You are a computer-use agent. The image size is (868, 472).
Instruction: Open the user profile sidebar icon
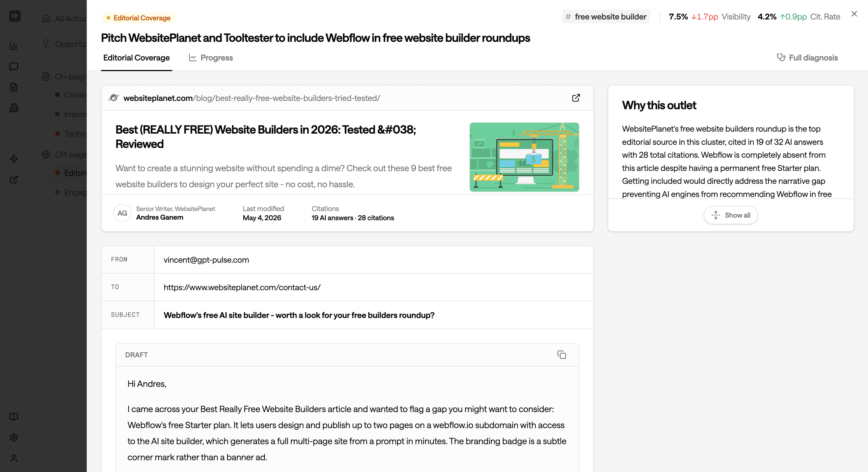tap(14, 458)
